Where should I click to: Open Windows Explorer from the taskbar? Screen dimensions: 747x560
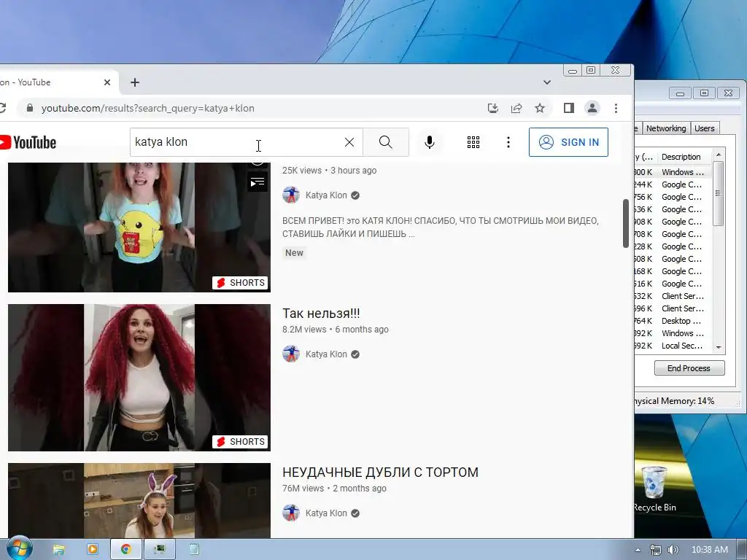tap(58, 550)
